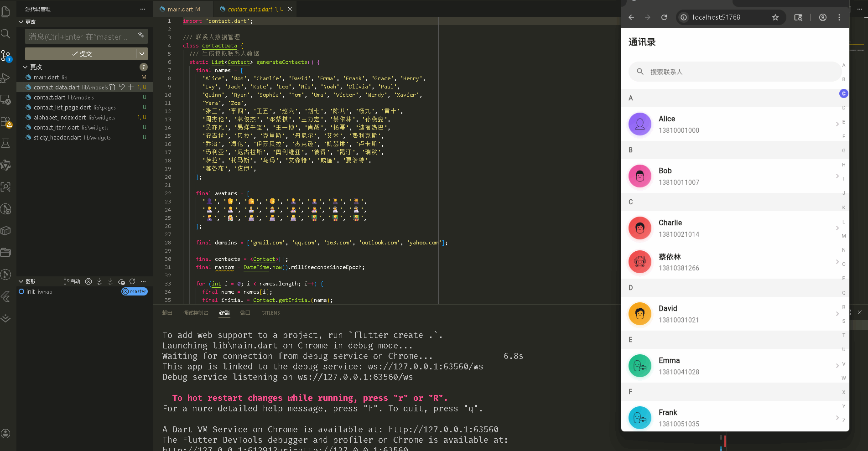Select main.dart in changes list
868x451 pixels.
pos(85,77)
